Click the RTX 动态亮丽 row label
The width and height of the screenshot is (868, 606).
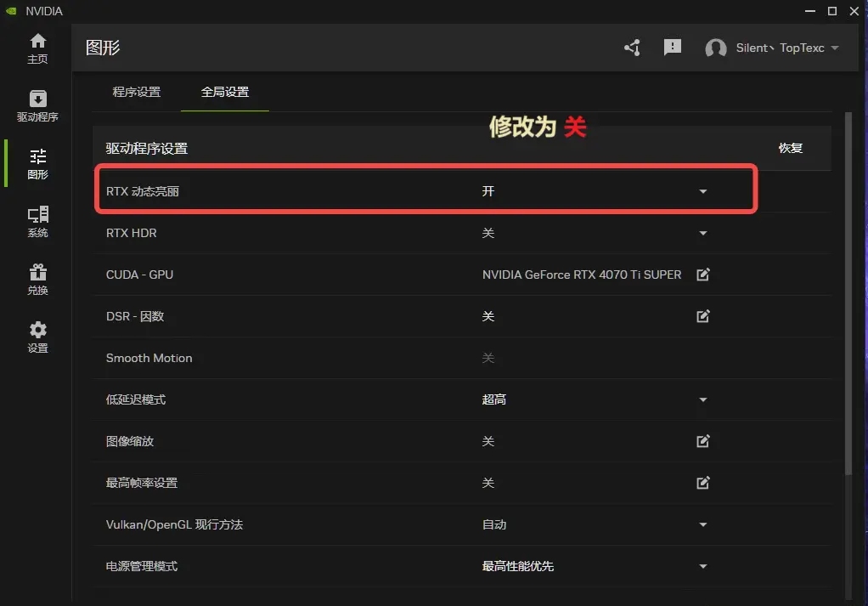[143, 192]
